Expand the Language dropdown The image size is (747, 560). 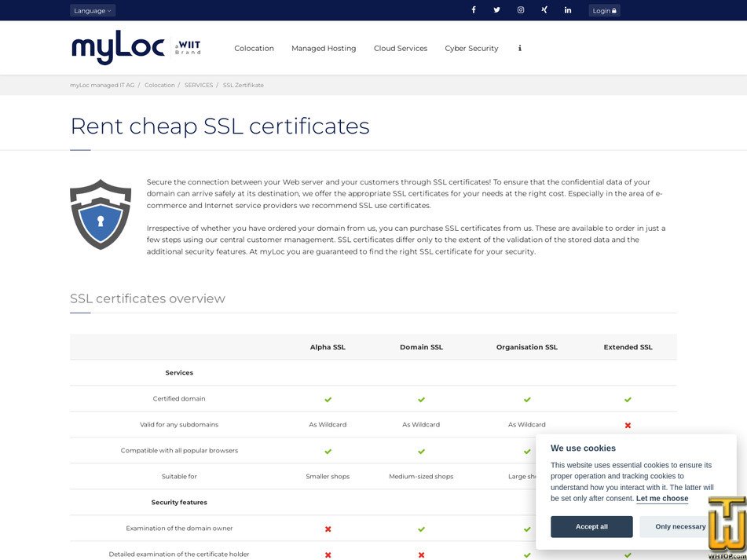tap(93, 10)
